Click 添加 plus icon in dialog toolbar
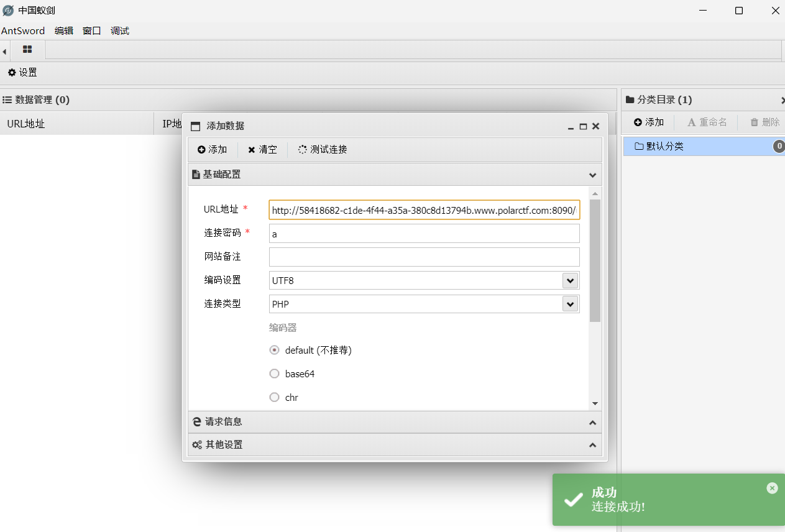 [213, 150]
